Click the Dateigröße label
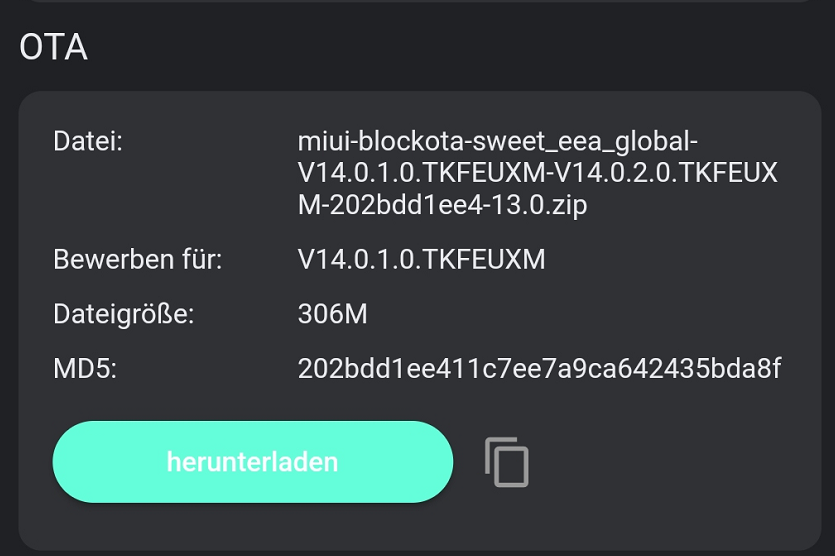 [x=123, y=314]
